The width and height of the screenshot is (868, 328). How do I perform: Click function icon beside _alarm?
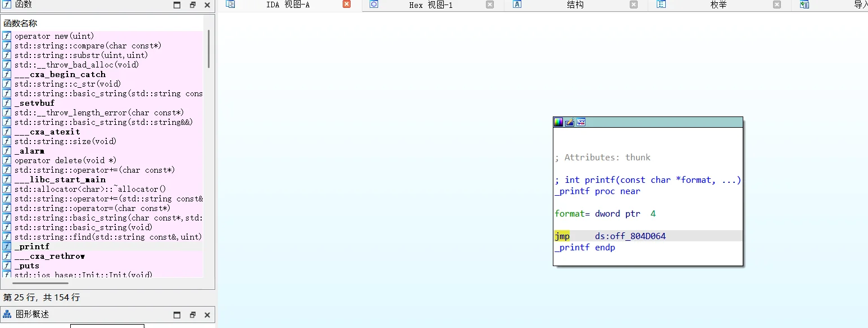pyautogui.click(x=7, y=151)
